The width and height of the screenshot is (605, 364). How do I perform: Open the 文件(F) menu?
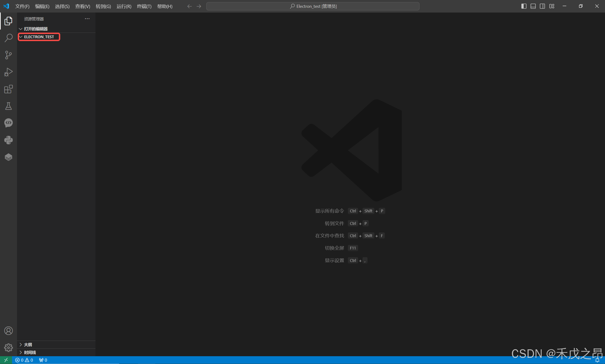point(22,6)
